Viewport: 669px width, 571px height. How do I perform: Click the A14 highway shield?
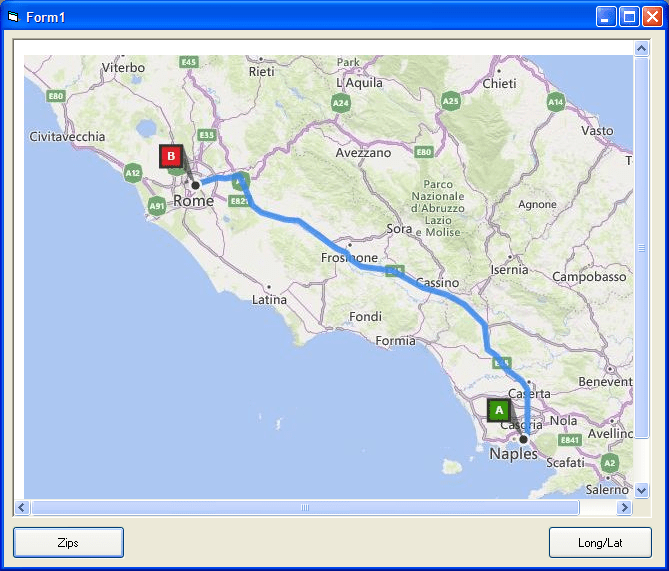556,102
